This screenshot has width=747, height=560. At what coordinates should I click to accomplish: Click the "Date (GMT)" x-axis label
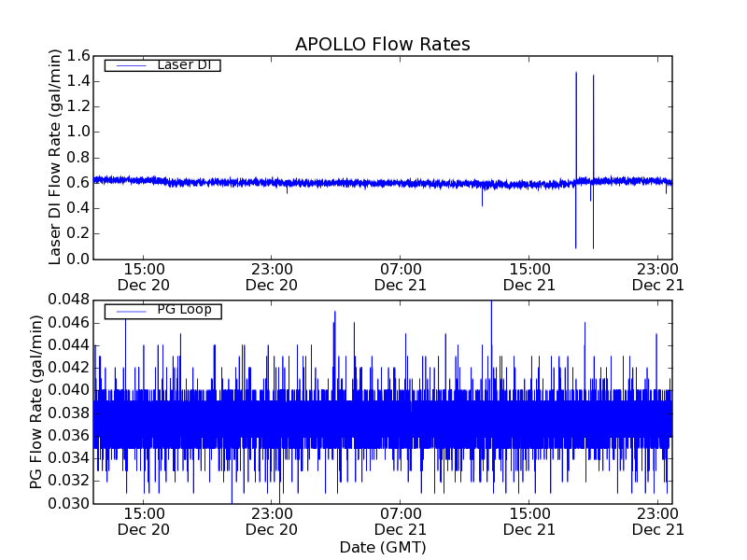coord(382,547)
